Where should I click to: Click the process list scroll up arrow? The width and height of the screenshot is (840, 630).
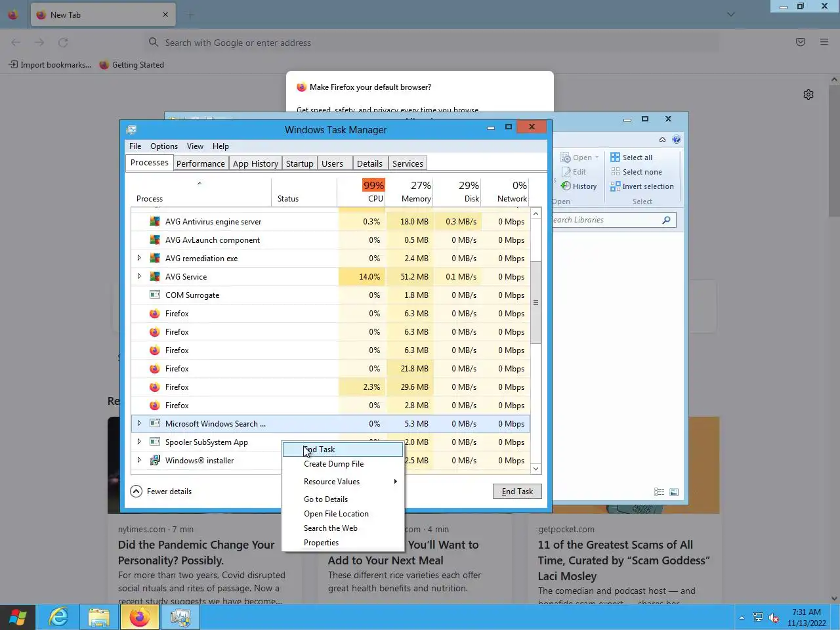click(x=536, y=213)
